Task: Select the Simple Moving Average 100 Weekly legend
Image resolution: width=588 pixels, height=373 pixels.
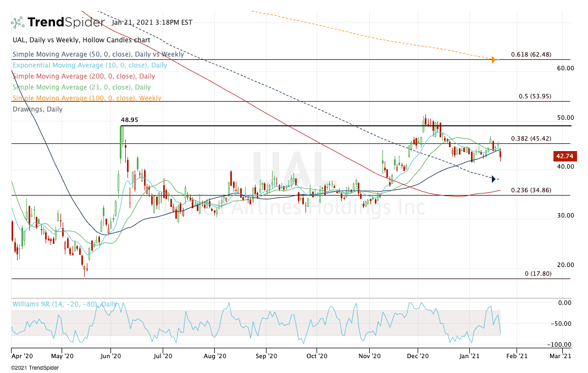Action: (x=87, y=98)
